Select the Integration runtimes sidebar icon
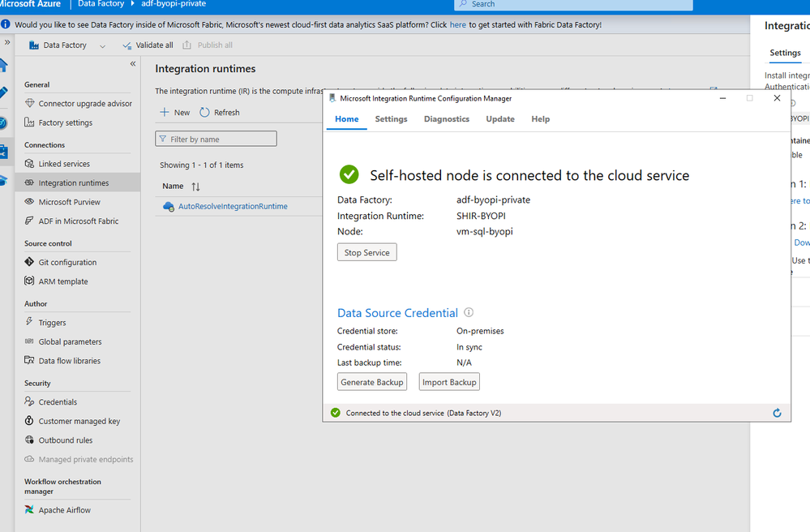 point(29,182)
